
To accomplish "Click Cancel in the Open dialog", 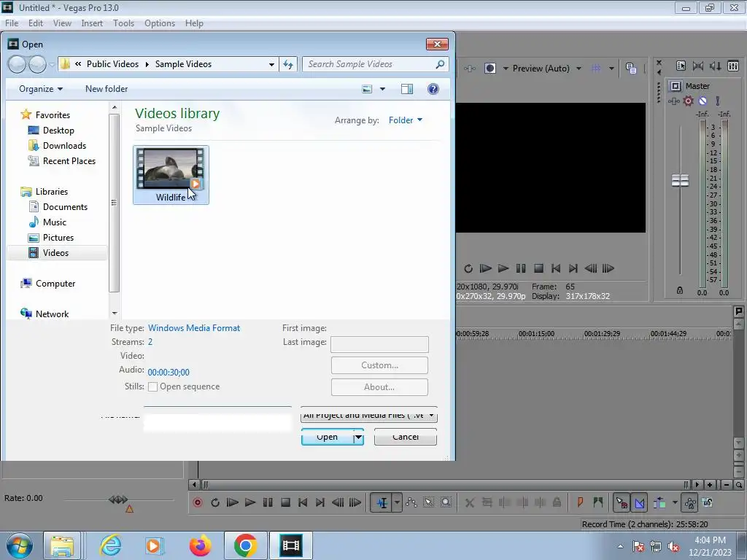I will 406,437.
